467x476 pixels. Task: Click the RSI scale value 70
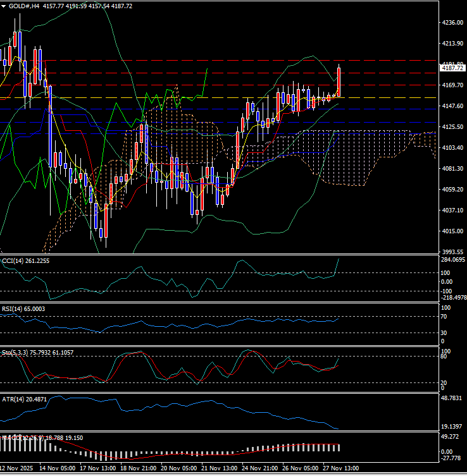[444, 316]
